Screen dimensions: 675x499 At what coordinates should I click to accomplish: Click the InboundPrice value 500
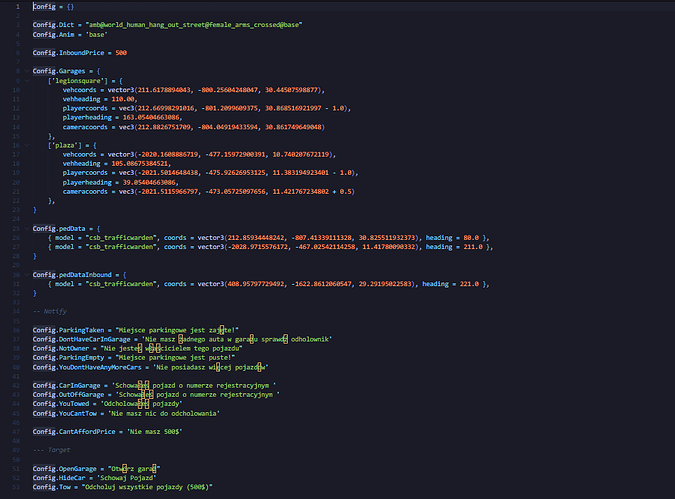(121, 52)
